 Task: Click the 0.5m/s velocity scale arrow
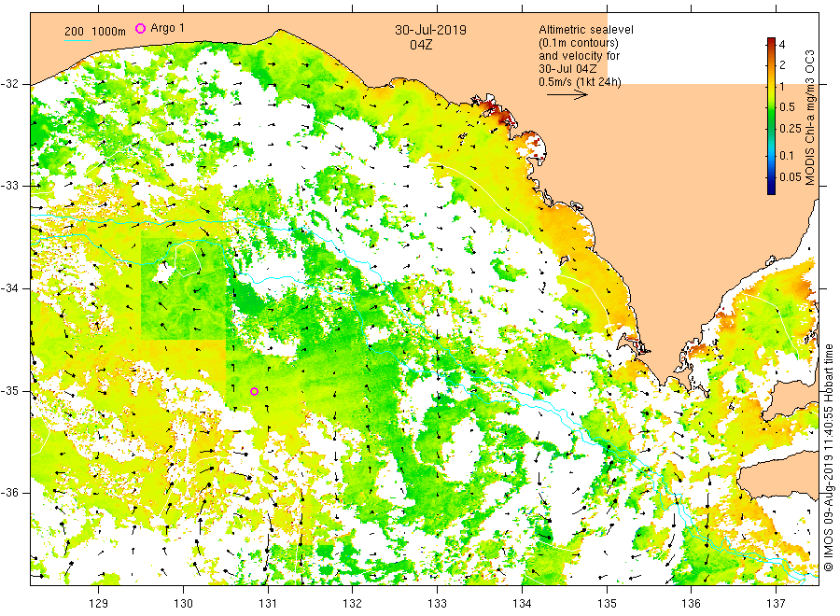(567, 95)
